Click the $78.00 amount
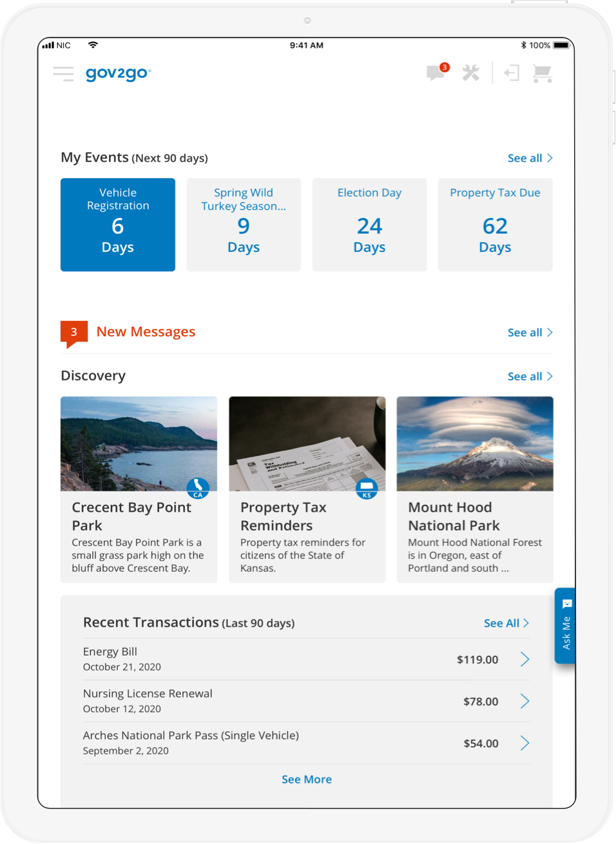This screenshot has width=616, height=844. (x=481, y=702)
